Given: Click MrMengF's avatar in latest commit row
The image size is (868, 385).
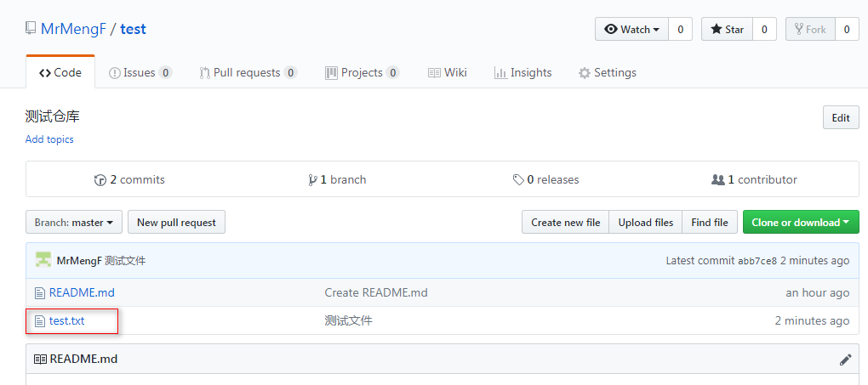Looking at the screenshot, I should [43, 260].
